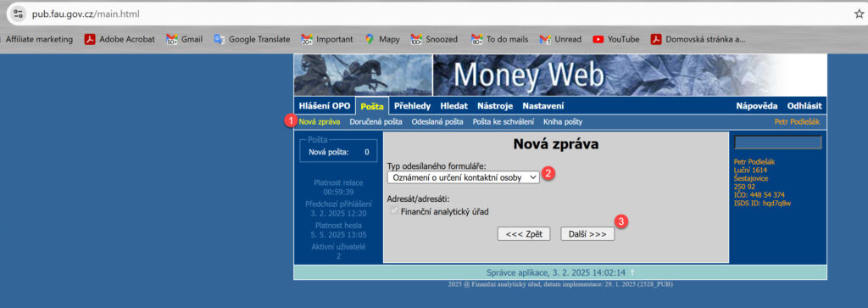Click the Nová zpráva page heading

(x=556, y=145)
